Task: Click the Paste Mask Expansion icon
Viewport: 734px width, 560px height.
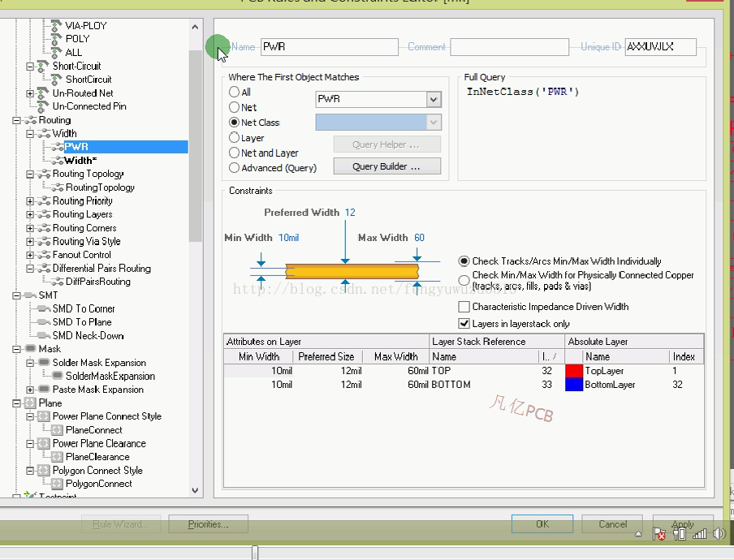Action: point(44,390)
